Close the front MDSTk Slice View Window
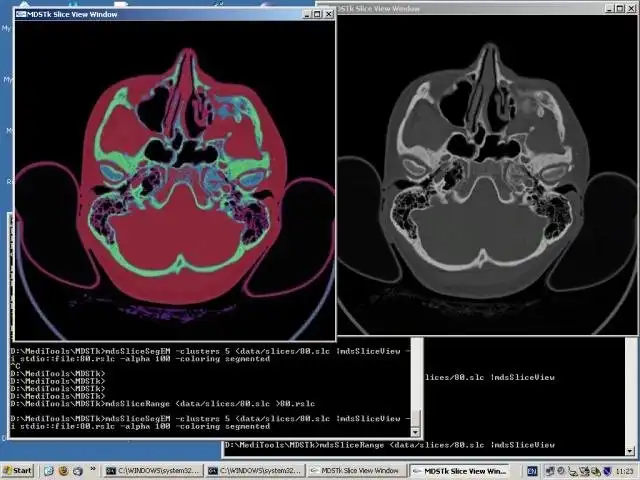Screen dimensions: 640x480 tap(329, 14)
